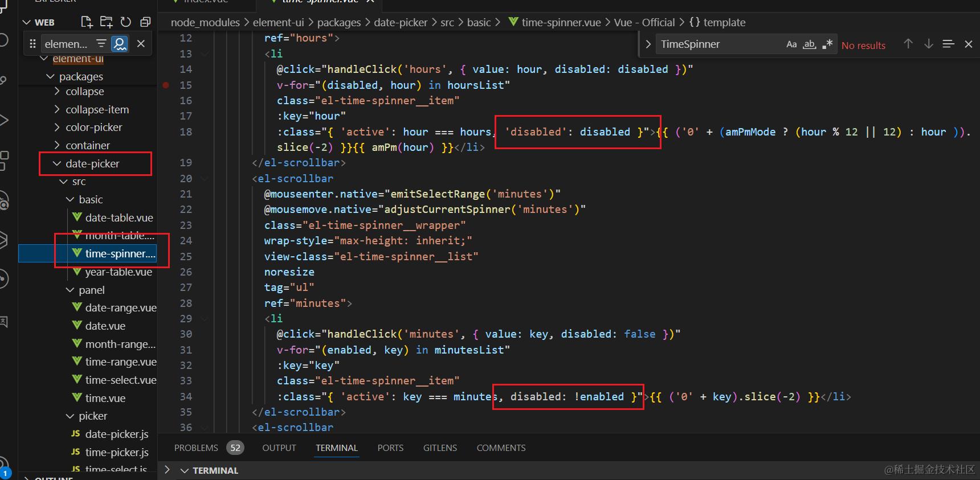Switch to the TERMINAL panel tab

[337, 448]
